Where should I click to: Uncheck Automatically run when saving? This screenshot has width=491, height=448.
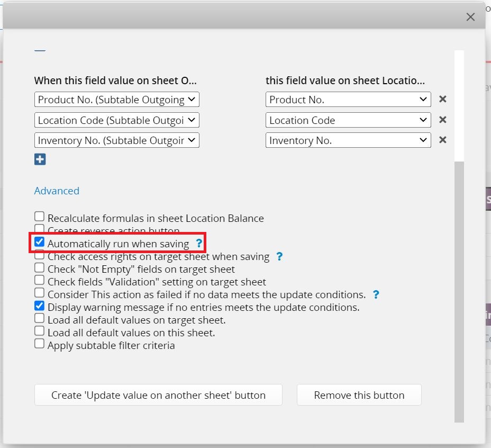(x=40, y=241)
